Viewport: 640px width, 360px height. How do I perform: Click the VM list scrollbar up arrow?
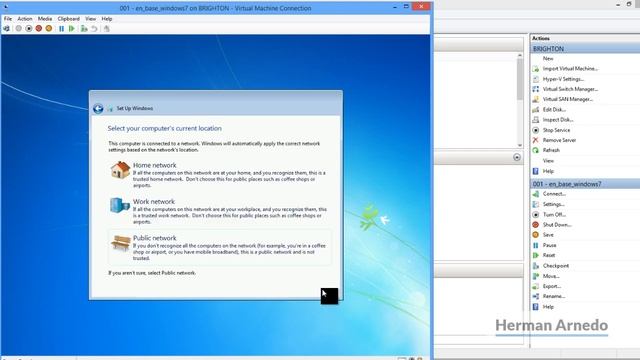(520, 55)
